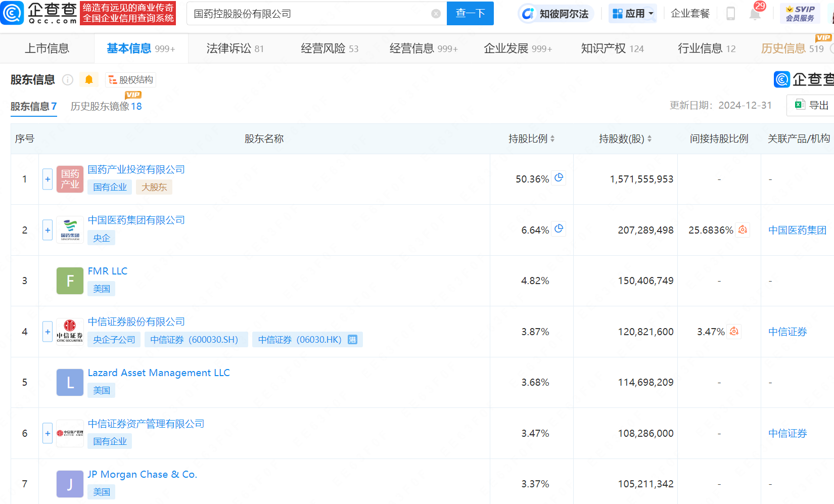The image size is (834, 504).
Task: Switch to 知识产权 tab
Action: (612, 49)
